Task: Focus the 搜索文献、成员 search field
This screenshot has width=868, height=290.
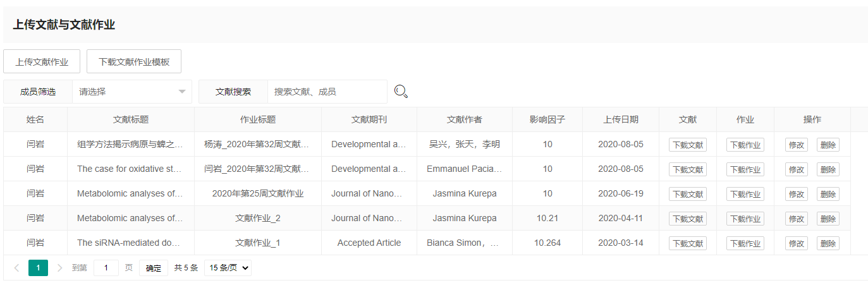Action: pyautogui.click(x=327, y=92)
